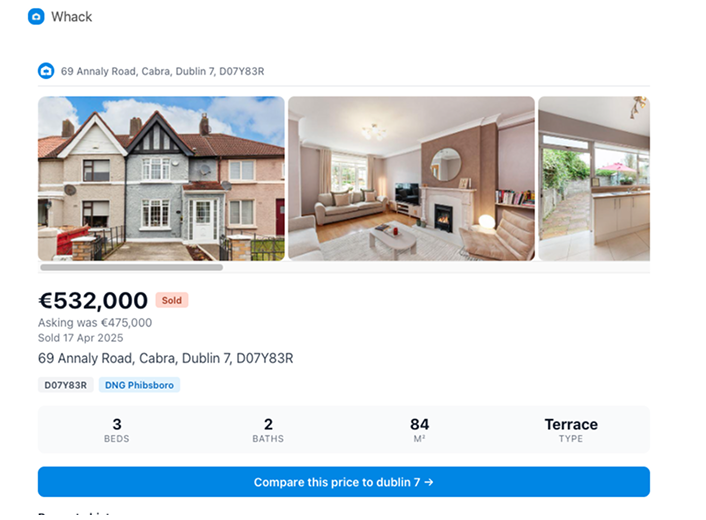Screen dimensions: 706x520
Task: Click the Asking was €475,000 text
Action: (x=95, y=323)
